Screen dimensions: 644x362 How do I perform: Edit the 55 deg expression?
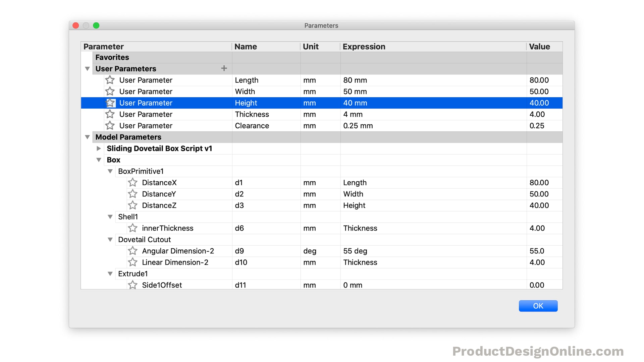point(433,251)
